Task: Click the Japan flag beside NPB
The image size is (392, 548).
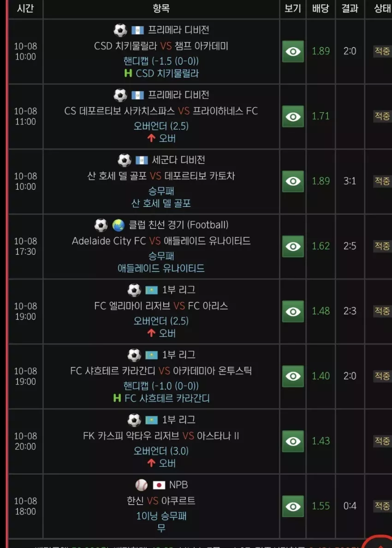Action: (x=159, y=485)
